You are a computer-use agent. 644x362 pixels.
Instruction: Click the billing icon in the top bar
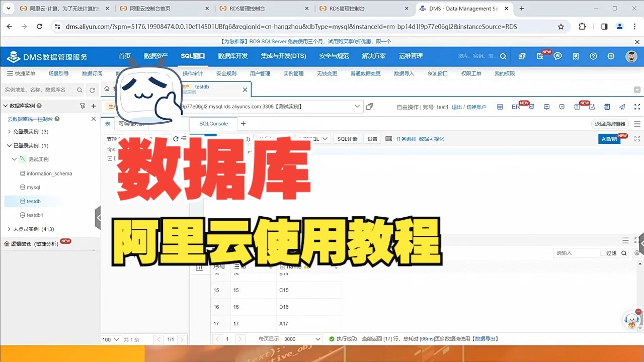(x=576, y=56)
